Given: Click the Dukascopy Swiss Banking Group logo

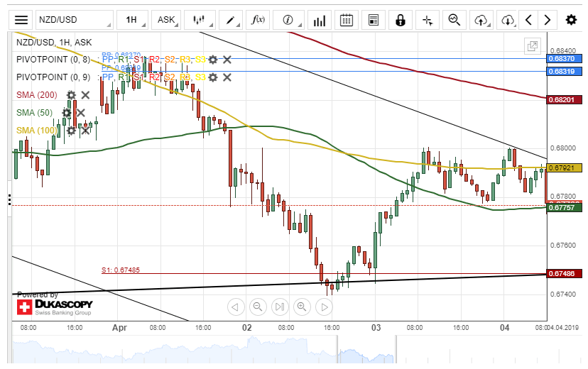Looking at the screenshot, I should coord(55,307).
